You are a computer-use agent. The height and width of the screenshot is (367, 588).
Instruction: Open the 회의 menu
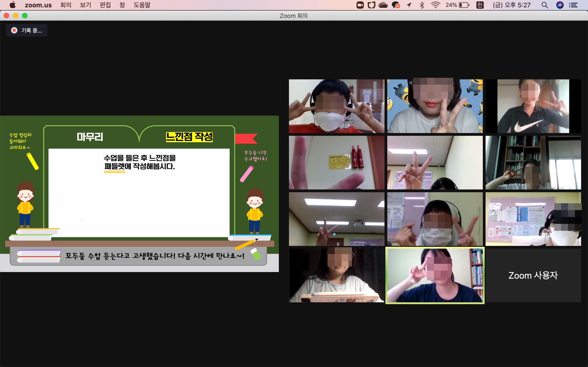point(66,5)
